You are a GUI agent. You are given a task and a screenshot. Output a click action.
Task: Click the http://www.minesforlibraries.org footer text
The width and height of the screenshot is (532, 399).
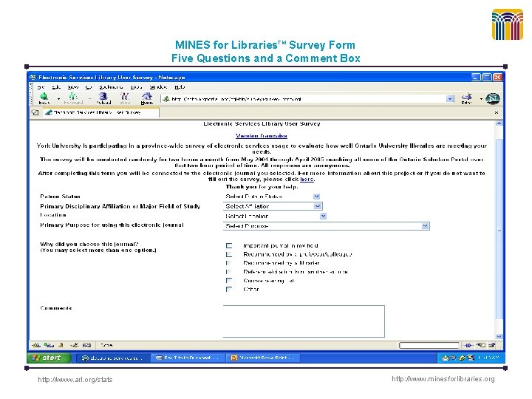pos(443,379)
